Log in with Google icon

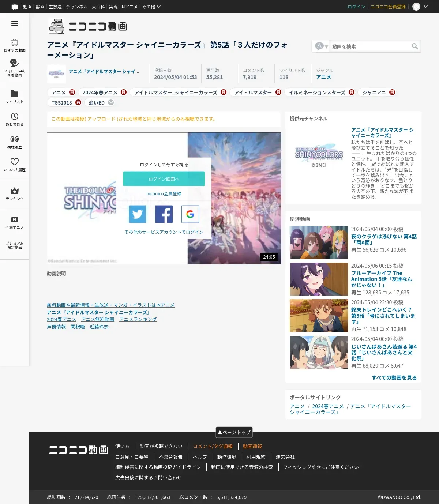[x=190, y=214]
